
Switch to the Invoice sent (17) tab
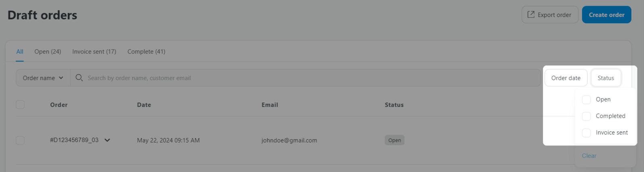(x=94, y=52)
